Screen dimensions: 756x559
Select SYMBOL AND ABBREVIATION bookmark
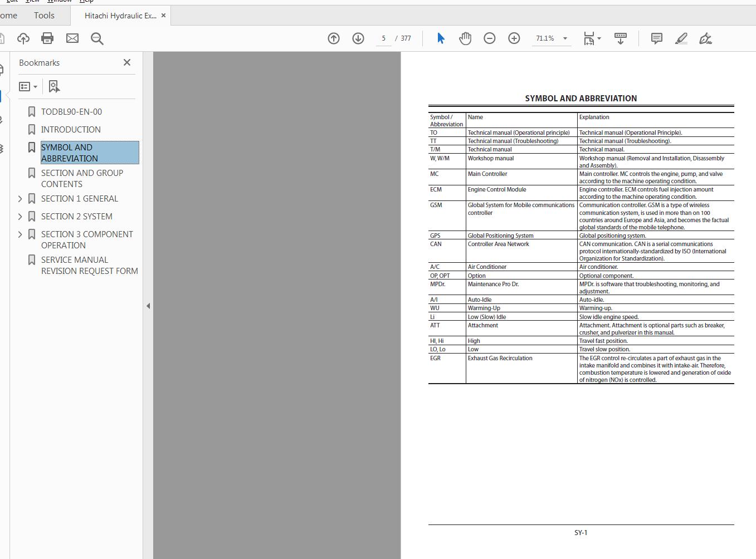point(90,153)
